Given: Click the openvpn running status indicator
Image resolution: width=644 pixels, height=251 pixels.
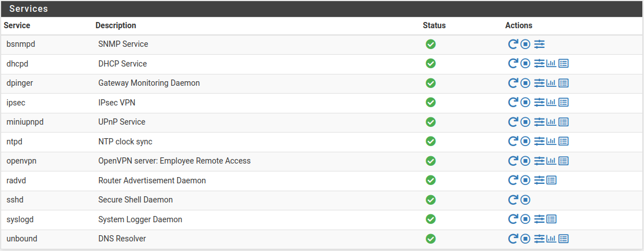Looking at the screenshot, I should click(x=430, y=161).
